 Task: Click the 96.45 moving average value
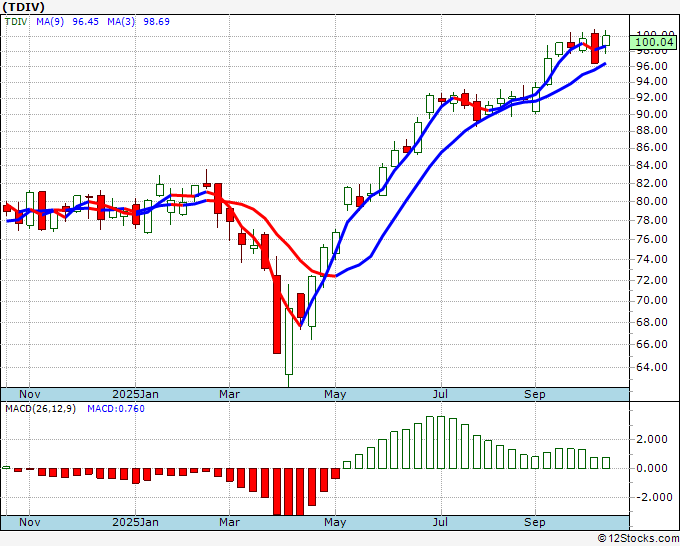coord(85,22)
